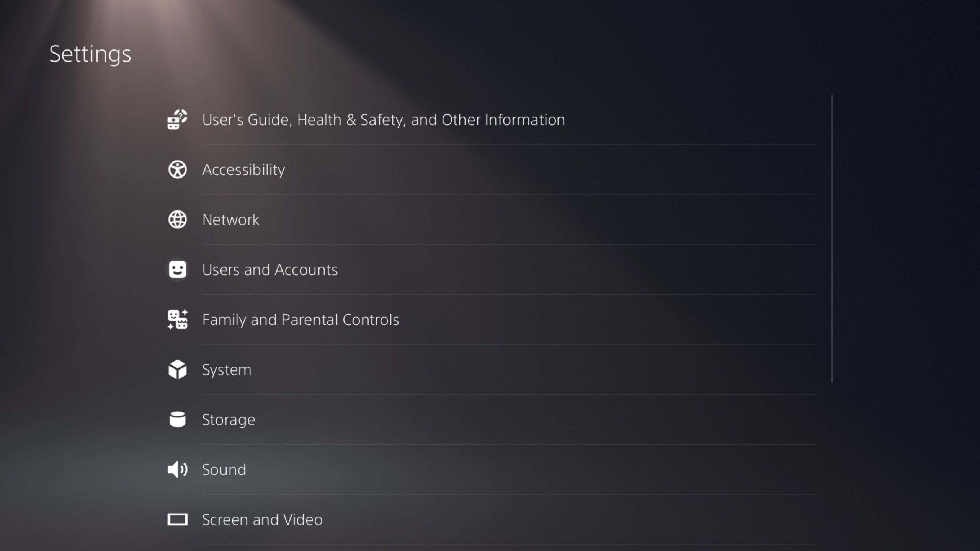Viewport: 980px width, 551px height.
Task: Click the settings list scrollbar
Action: click(x=832, y=239)
